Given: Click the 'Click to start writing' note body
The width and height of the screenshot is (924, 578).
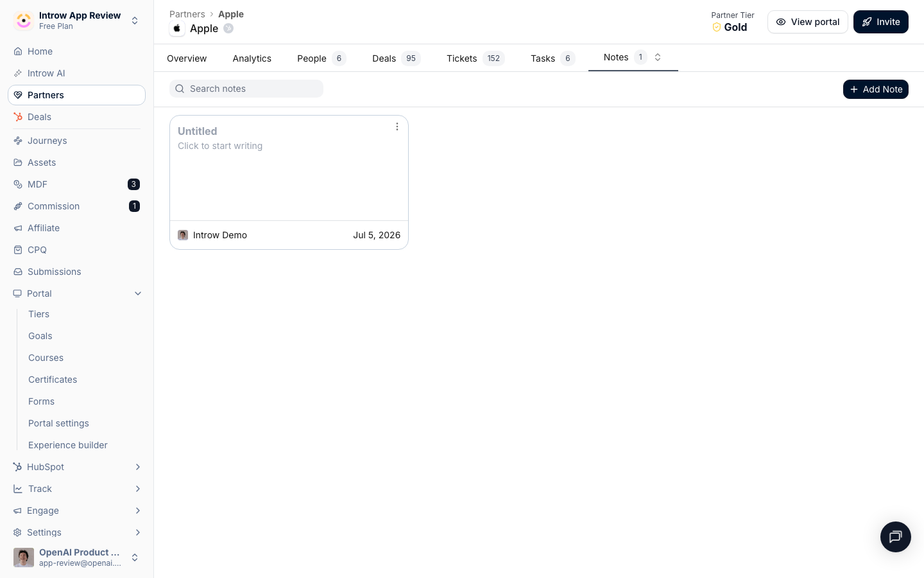Looking at the screenshot, I should click(x=220, y=146).
